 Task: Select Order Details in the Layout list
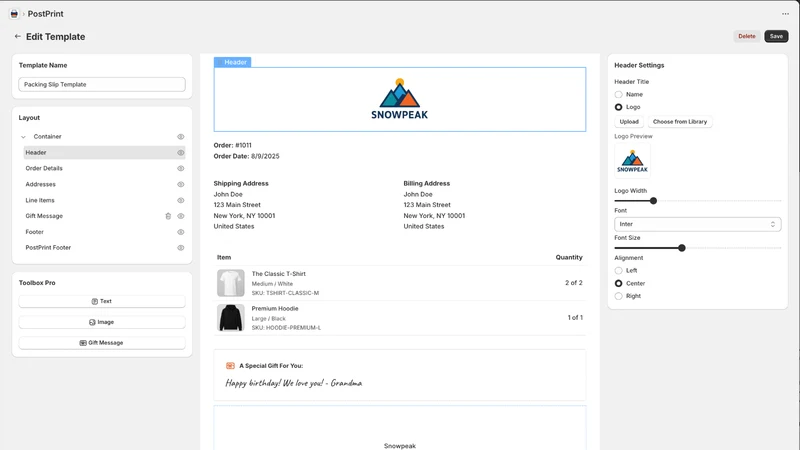[104, 168]
